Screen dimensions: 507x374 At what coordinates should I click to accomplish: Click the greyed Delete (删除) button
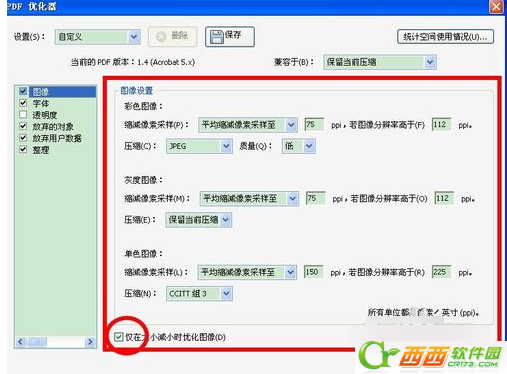coord(172,36)
